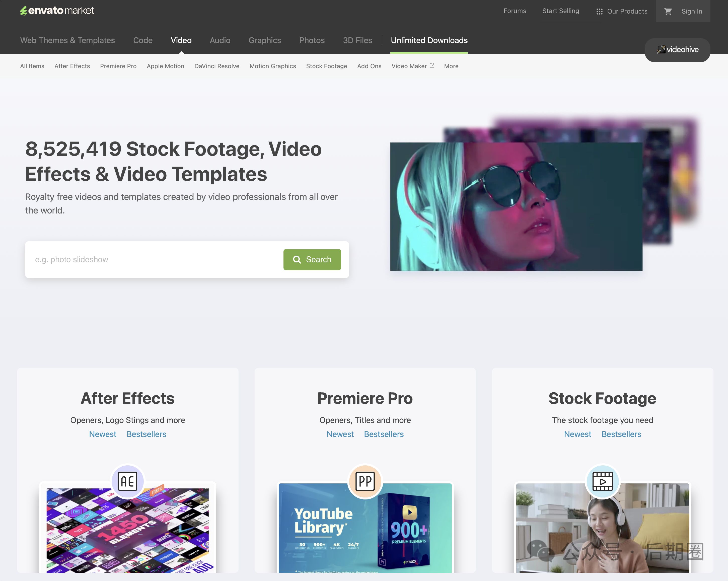This screenshot has width=728, height=581.
Task: Expand the More submenu
Action: (451, 66)
